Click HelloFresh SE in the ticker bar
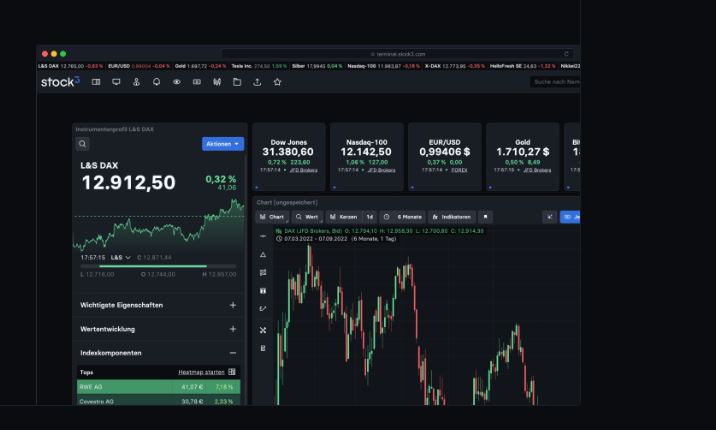 tap(522, 66)
